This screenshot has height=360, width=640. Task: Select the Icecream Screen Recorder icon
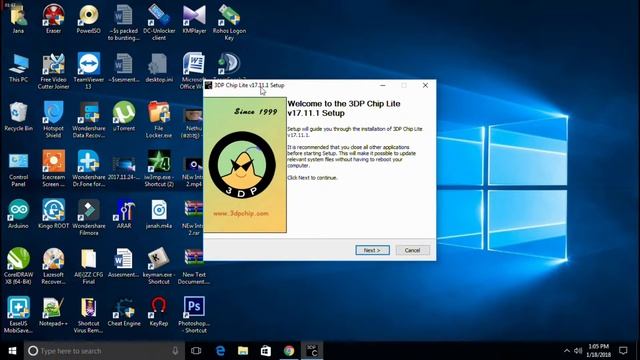[53, 169]
